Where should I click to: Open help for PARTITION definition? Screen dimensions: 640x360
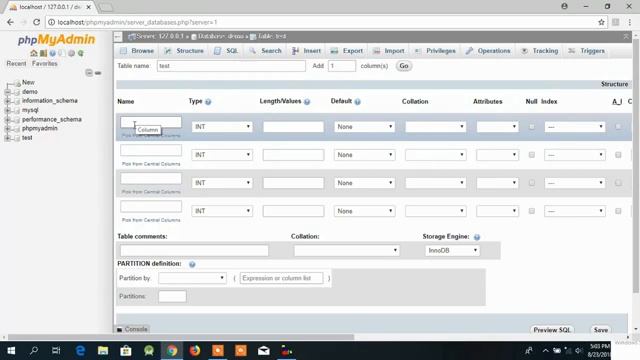point(192,264)
